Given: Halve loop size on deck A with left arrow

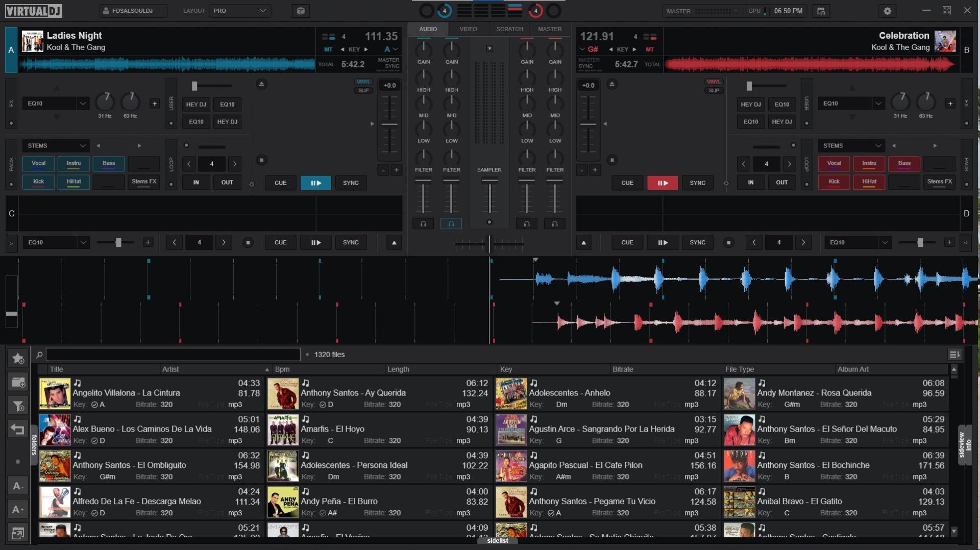Looking at the screenshot, I should click(x=189, y=164).
